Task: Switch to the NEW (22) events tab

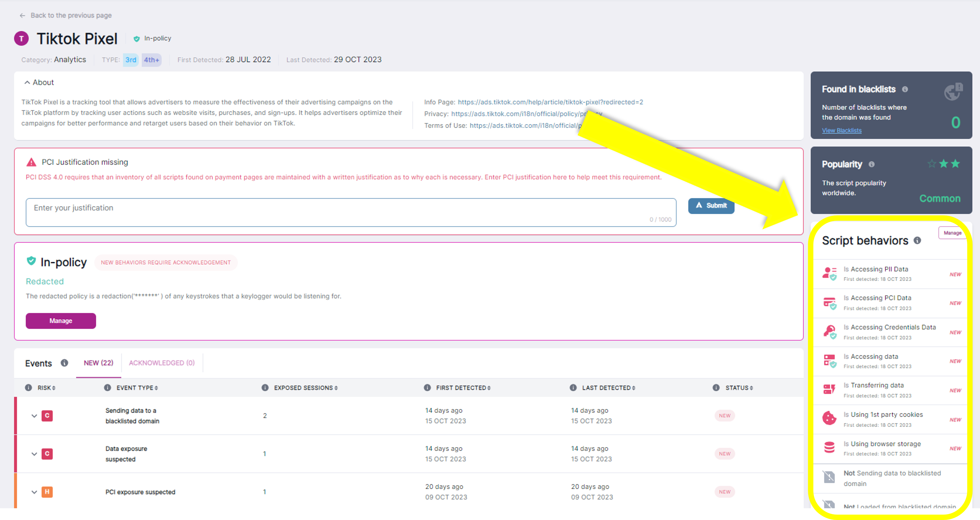Action: (x=98, y=363)
